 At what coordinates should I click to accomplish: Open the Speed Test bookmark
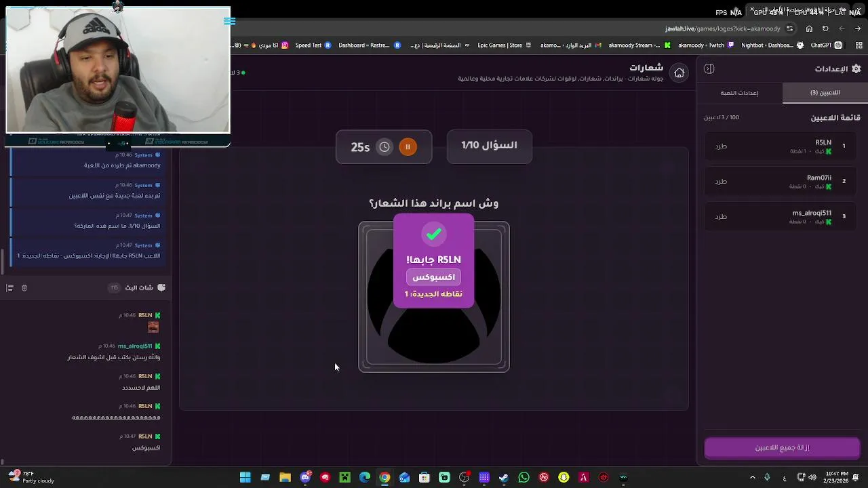click(x=313, y=45)
